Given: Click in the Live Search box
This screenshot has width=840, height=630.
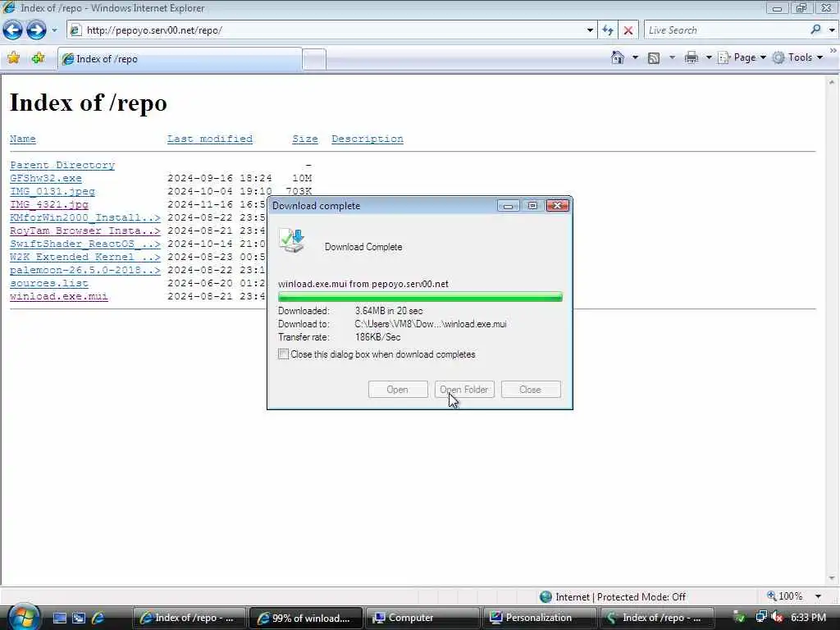Looking at the screenshot, I should 726,30.
